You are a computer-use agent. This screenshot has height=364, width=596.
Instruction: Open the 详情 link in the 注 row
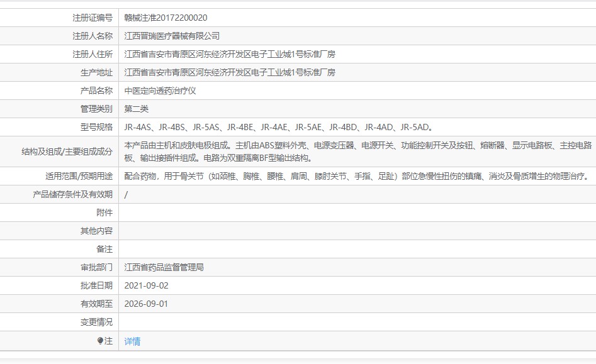[x=132, y=341]
